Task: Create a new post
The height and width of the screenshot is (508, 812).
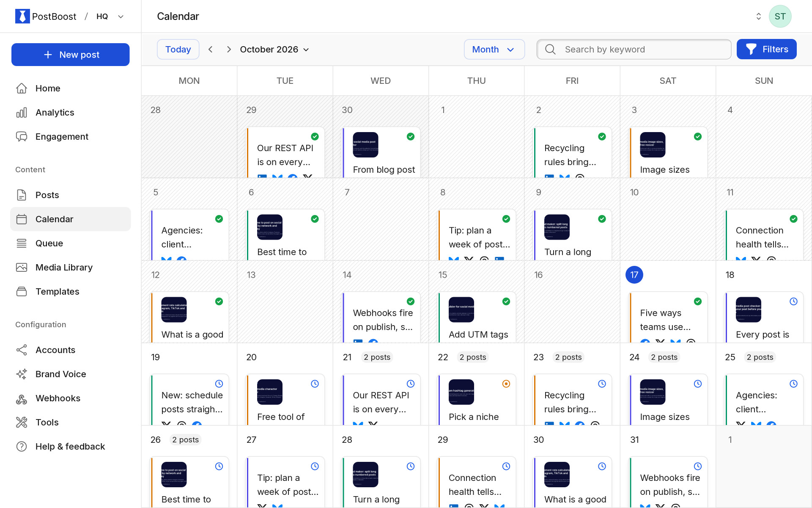Action: pos(70,55)
